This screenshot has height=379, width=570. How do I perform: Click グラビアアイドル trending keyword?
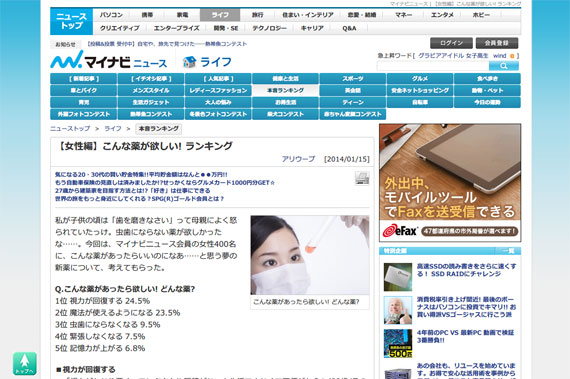tap(441, 56)
